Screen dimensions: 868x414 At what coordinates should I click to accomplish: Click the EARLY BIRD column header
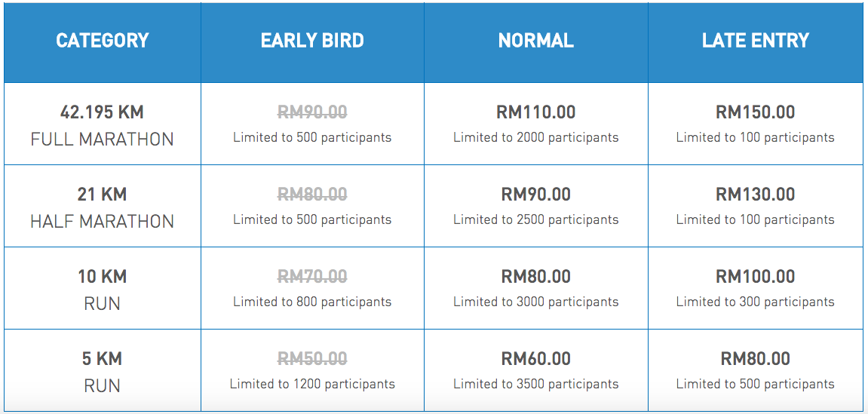[312, 41]
